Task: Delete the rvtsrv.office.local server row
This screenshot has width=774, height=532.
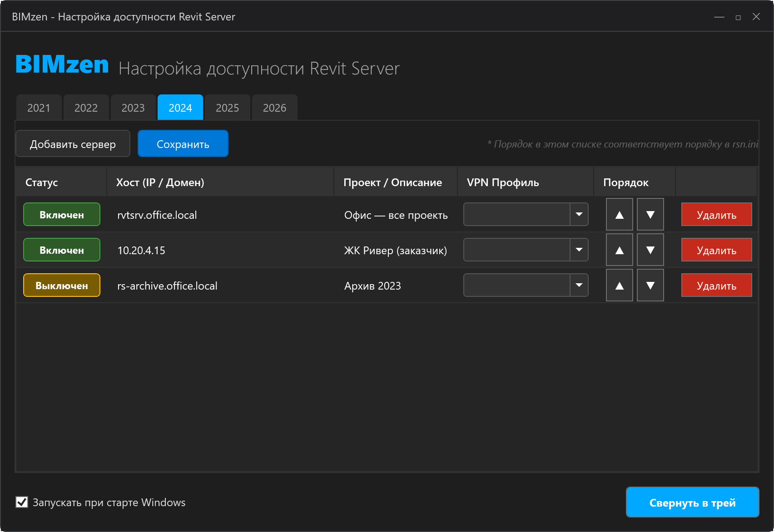Action: [716, 214]
